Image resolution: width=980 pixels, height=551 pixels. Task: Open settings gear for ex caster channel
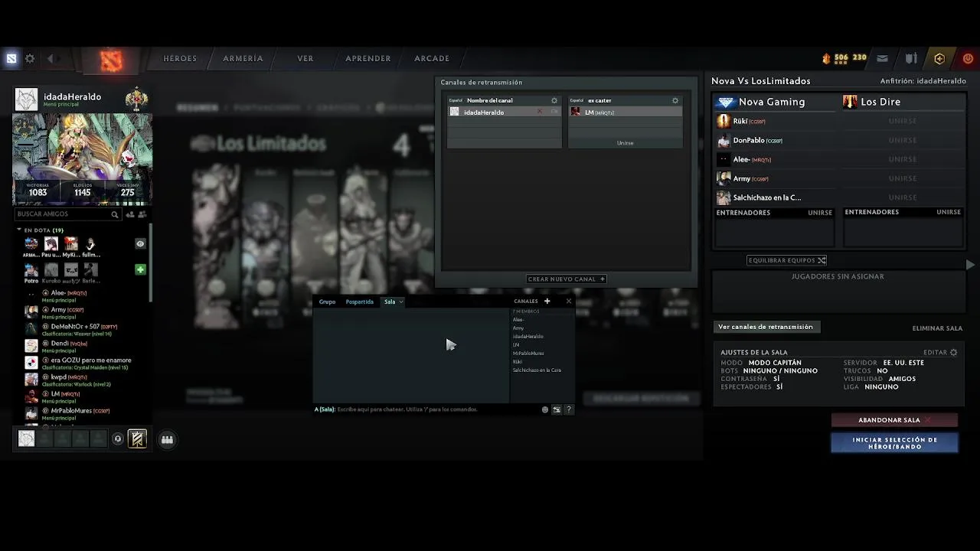675,100
